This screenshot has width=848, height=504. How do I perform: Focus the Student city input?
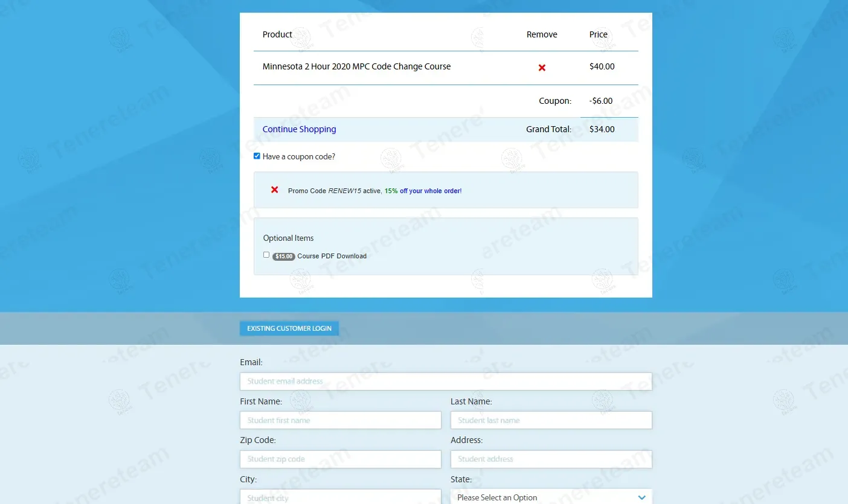click(341, 497)
